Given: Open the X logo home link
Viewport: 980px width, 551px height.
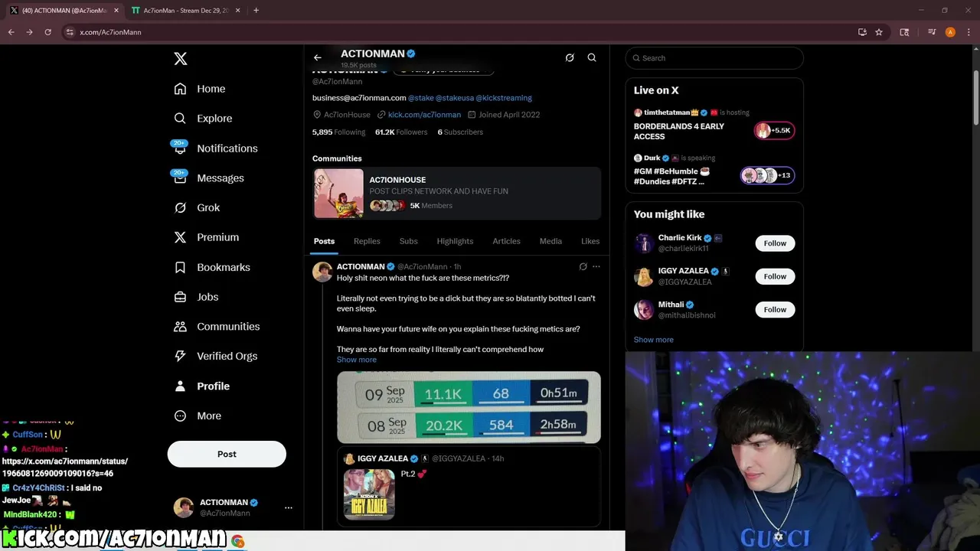Looking at the screenshot, I should (180, 59).
